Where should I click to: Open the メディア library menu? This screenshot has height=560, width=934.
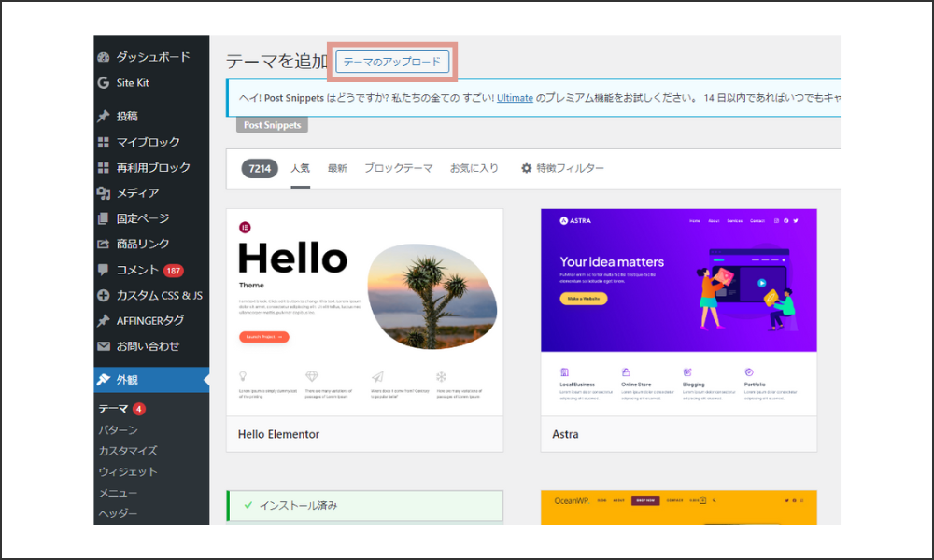click(x=137, y=193)
